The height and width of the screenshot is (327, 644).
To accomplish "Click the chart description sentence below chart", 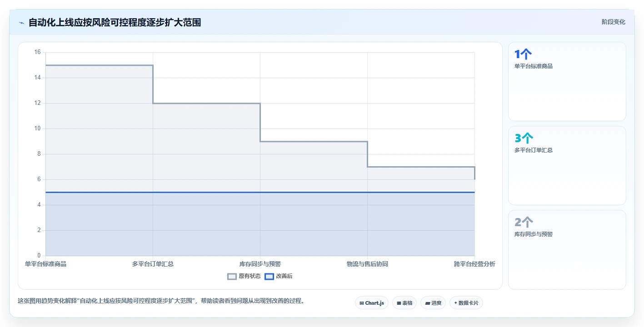I will pos(161,301).
